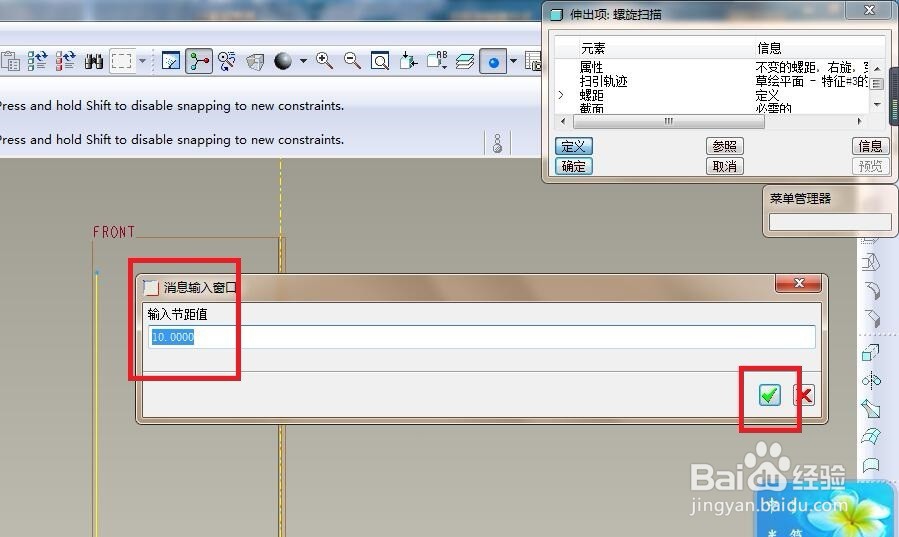Click the refit zoom-to-window icon
Image resolution: width=899 pixels, height=537 pixels.
[x=380, y=61]
